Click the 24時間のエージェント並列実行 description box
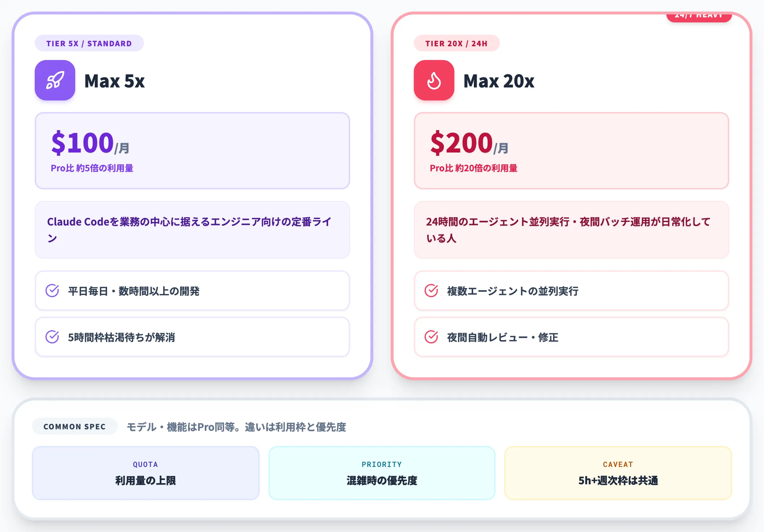The height and width of the screenshot is (532, 764). pyautogui.click(x=572, y=230)
